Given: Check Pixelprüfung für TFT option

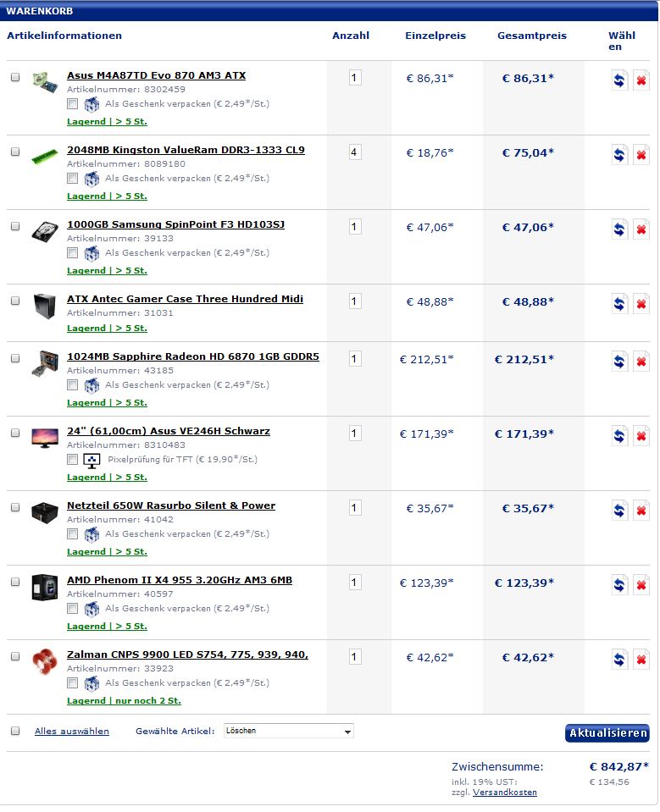Looking at the screenshot, I should coord(73,460).
